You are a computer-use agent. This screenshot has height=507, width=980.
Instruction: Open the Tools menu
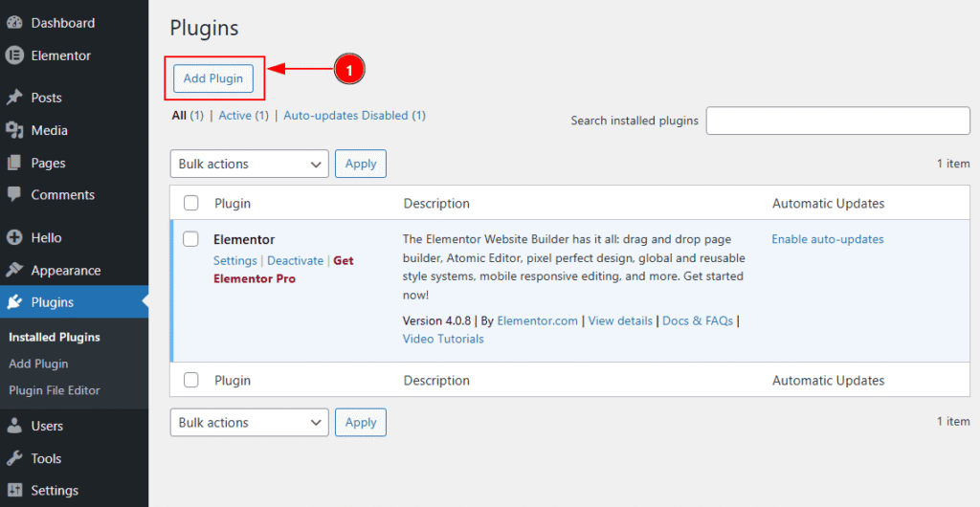click(x=46, y=458)
